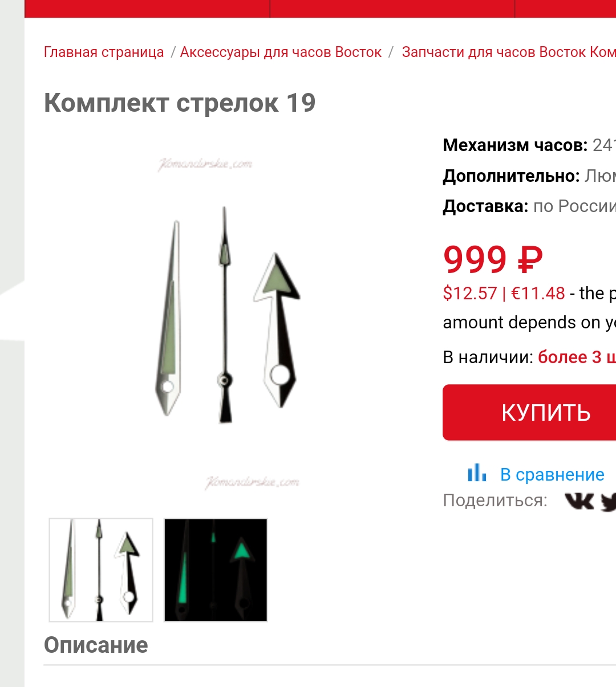616x687 pixels.
Task: Select the glowing lume dark thumbnail
Action: point(216,570)
